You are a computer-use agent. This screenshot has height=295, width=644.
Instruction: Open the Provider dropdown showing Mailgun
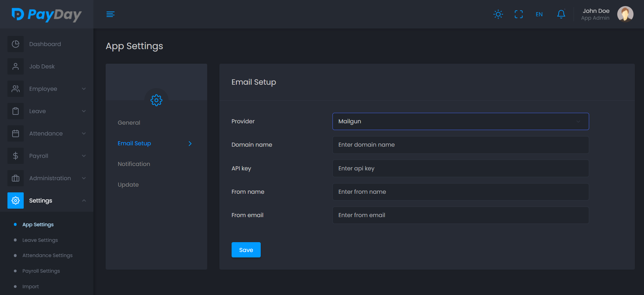pyautogui.click(x=460, y=121)
